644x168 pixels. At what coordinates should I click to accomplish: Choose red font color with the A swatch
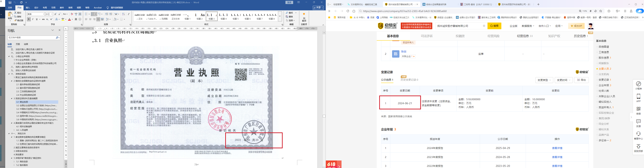70,19
